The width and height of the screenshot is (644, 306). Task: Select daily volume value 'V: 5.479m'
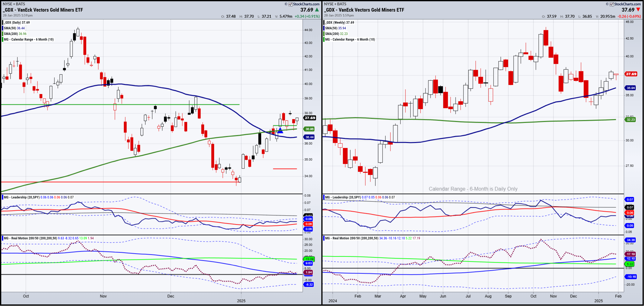click(x=283, y=16)
